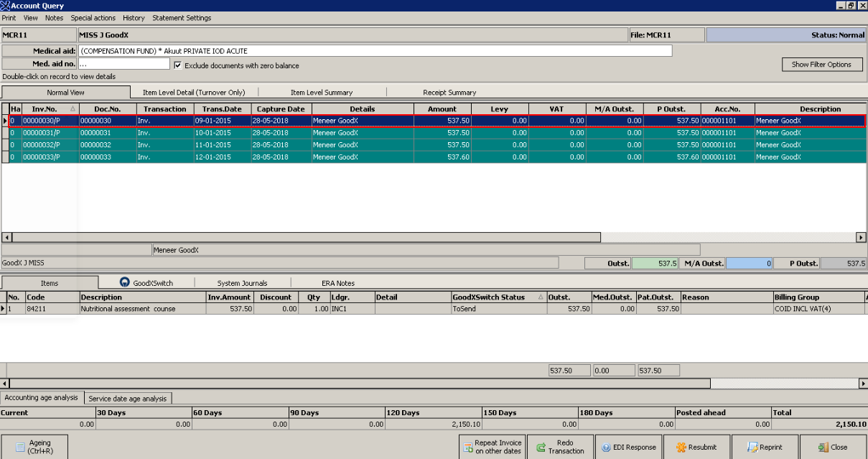Viewport: 868px width, 459px height.
Task: Click Show Filter Options button
Action: point(821,65)
